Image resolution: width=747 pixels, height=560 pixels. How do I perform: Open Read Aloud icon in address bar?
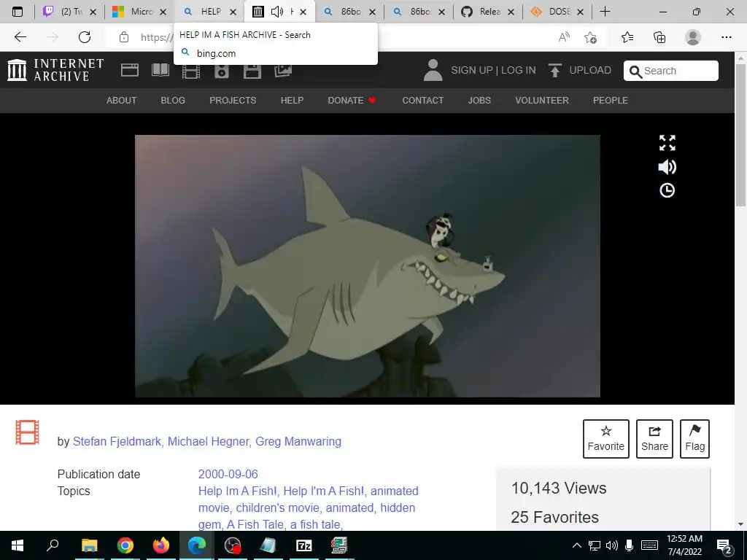tap(564, 37)
